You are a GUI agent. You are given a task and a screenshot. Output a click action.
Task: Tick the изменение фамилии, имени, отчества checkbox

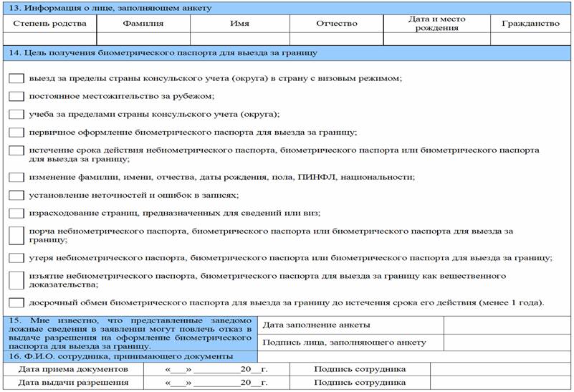[16, 177]
